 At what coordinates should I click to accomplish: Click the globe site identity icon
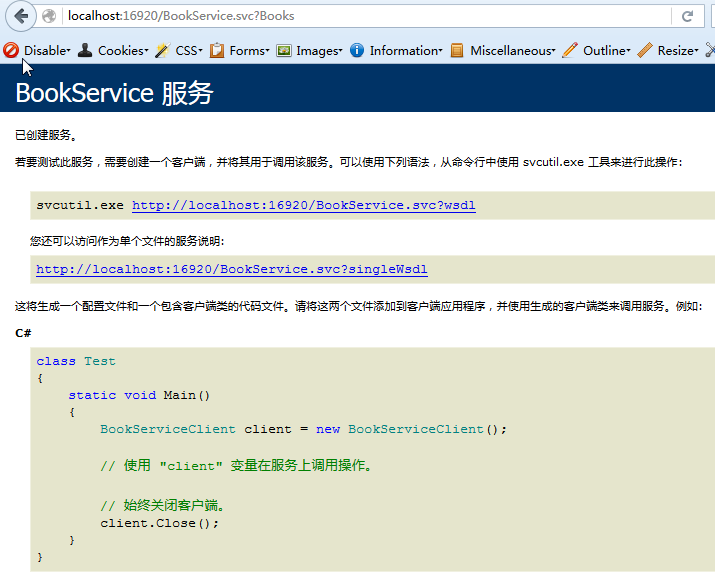(49, 16)
